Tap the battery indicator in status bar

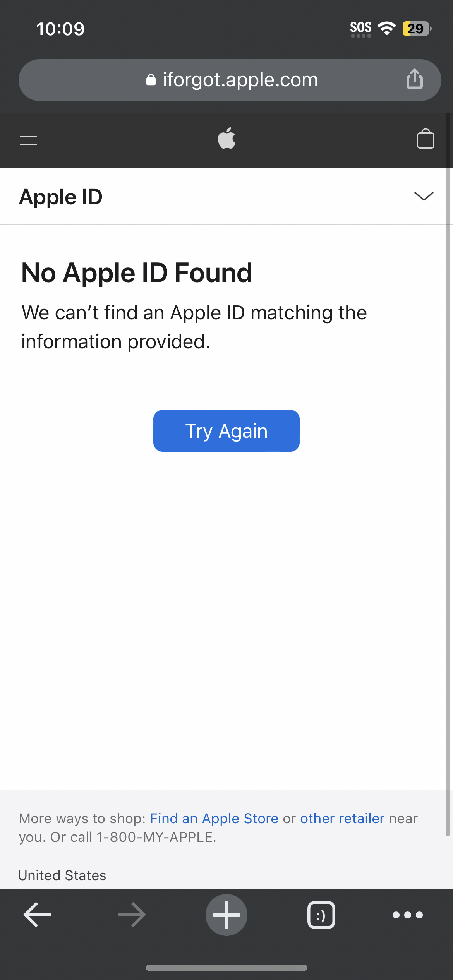(x=416, y=29)
